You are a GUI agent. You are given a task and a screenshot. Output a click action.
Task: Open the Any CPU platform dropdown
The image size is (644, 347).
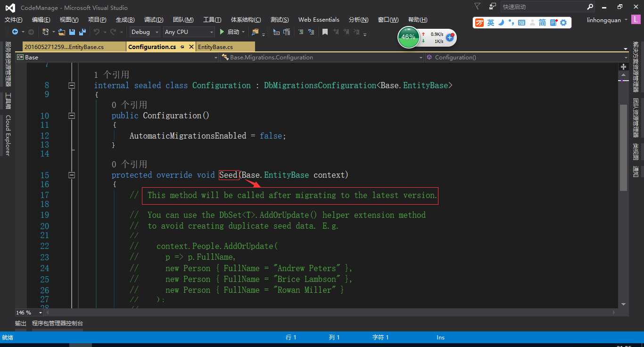[x=189, y=32]
